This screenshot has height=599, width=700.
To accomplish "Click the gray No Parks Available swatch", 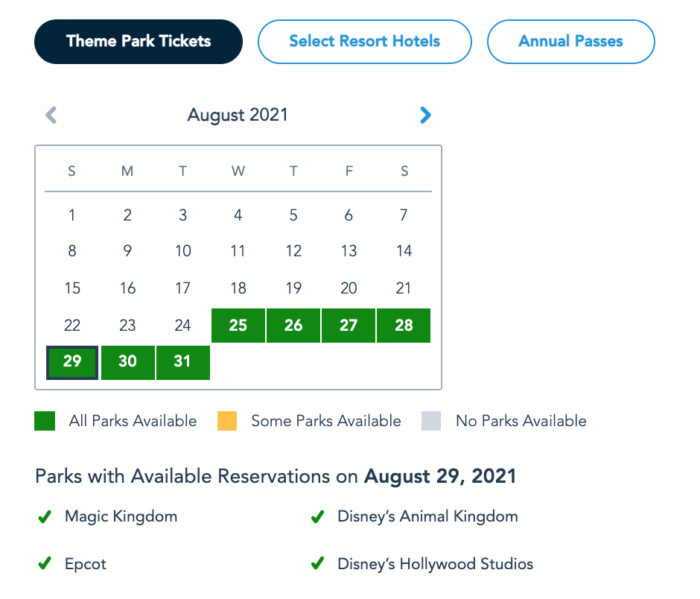I will click(431, 421).
